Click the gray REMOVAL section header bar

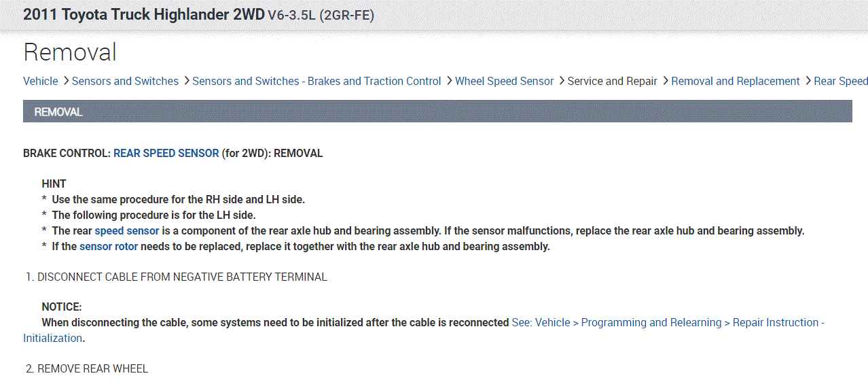[x=437, y=111]
